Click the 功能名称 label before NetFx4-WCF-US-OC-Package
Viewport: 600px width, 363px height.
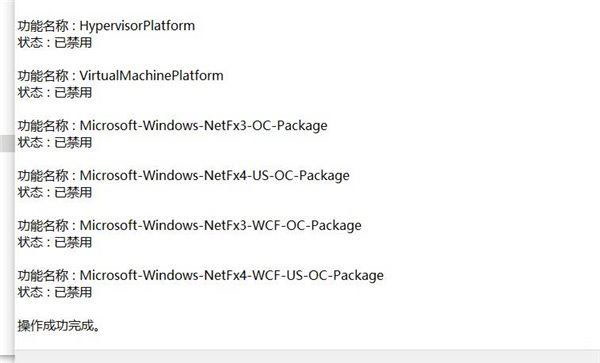click(x=43, y=275)
